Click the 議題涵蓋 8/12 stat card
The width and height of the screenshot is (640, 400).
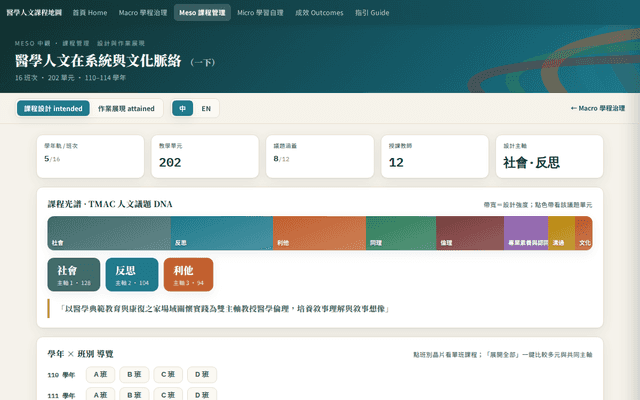(320, 157)
